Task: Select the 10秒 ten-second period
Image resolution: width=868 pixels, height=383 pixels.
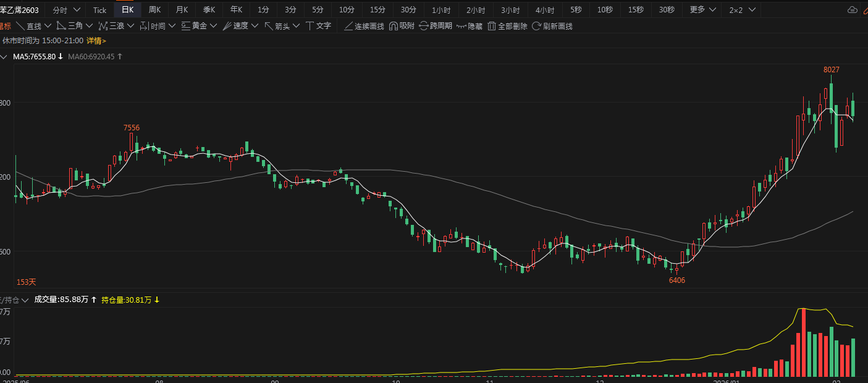Action: [x=605, y=10]
